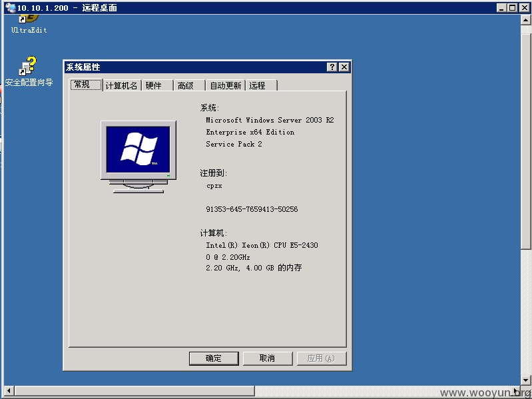The height and width of the screenshot is (399, 532).
Task: Click the 计算机: label
Action: point(214,232)
